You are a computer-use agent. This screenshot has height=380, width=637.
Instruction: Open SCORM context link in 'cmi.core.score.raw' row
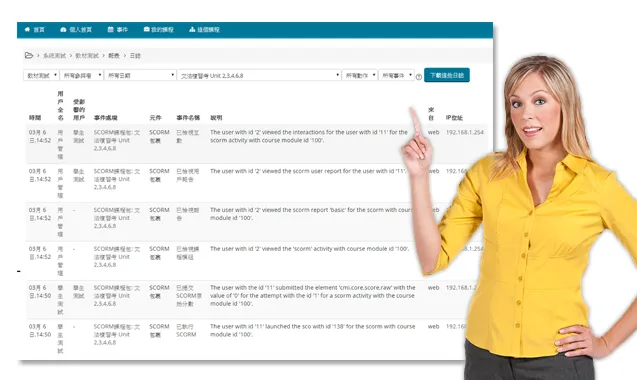point(117,295)
